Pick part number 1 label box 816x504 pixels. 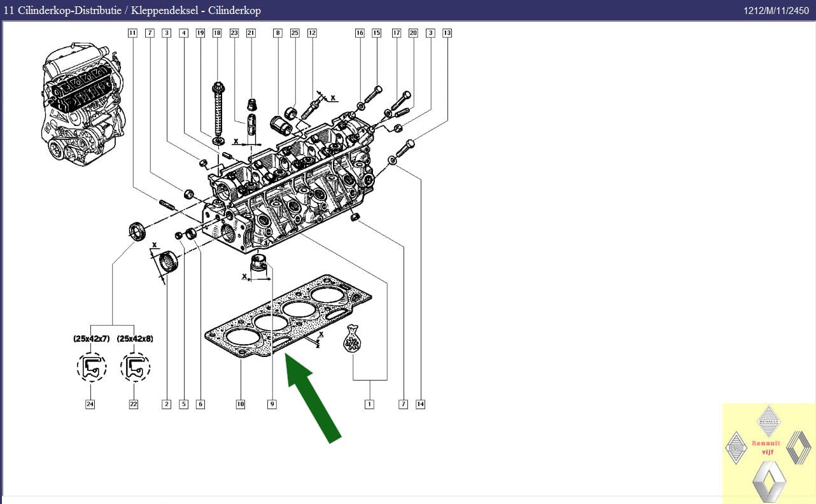tap(369, 404)
